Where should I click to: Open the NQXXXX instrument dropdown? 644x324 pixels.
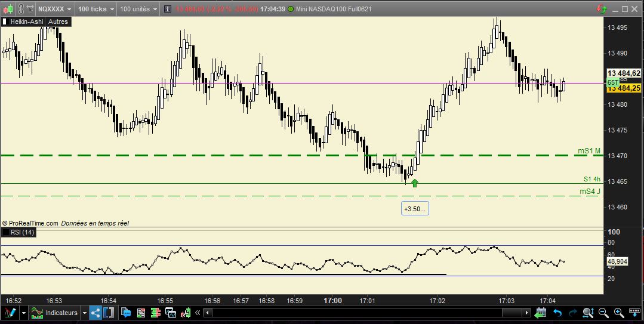click(x=55, y=8)
